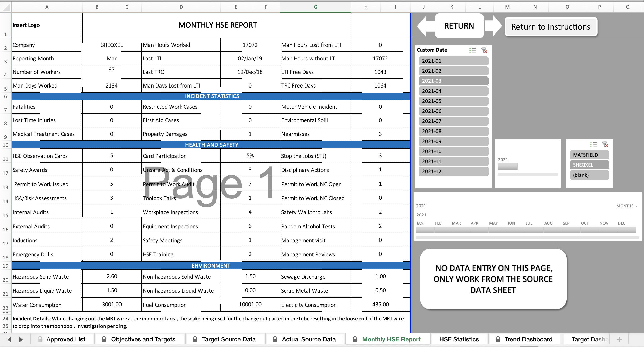644x347 pixels.
Task: Select the Monthly HSE Report tab
Action: pyautogui.click(x=387, y=339)
